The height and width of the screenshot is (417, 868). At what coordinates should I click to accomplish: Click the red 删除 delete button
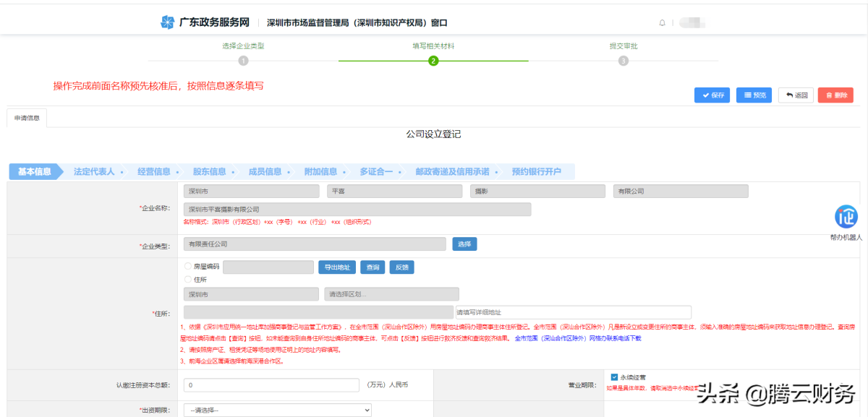(835, 95)
